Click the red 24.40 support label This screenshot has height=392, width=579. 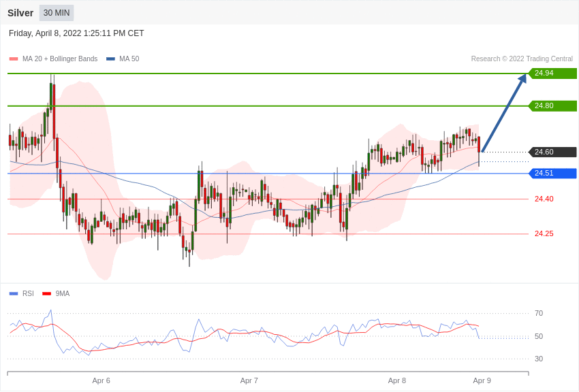(544, 199)
